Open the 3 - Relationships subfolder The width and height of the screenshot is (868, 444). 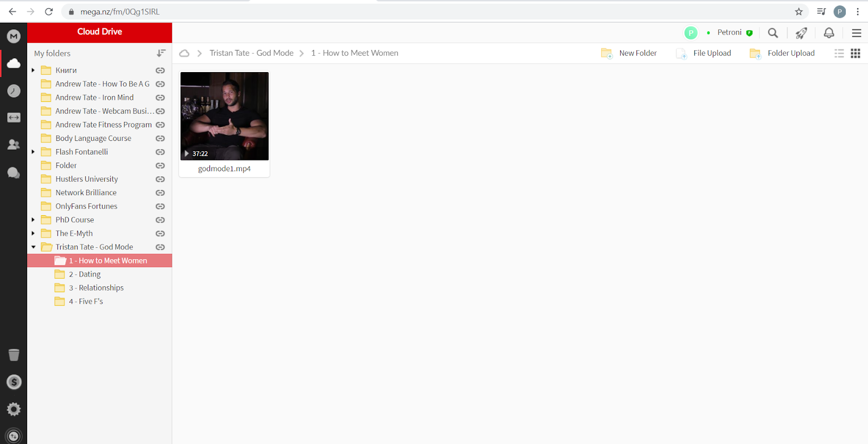click(x=96, y=288)
